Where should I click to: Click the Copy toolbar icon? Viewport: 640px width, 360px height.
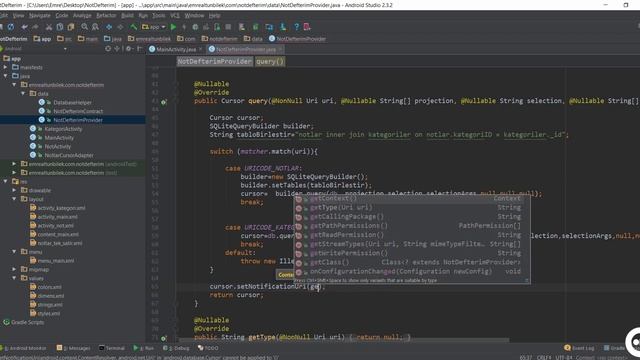[60, 27]
